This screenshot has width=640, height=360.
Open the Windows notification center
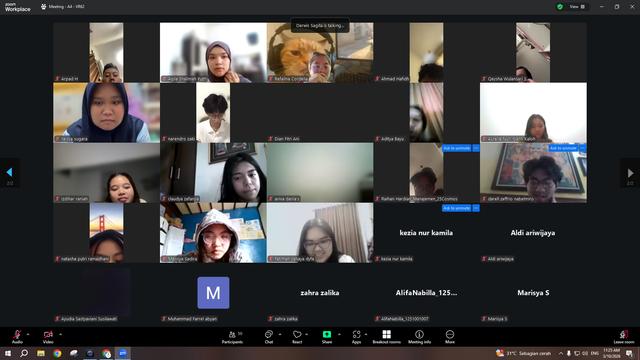pyautogui.click(x=630, y=353)
